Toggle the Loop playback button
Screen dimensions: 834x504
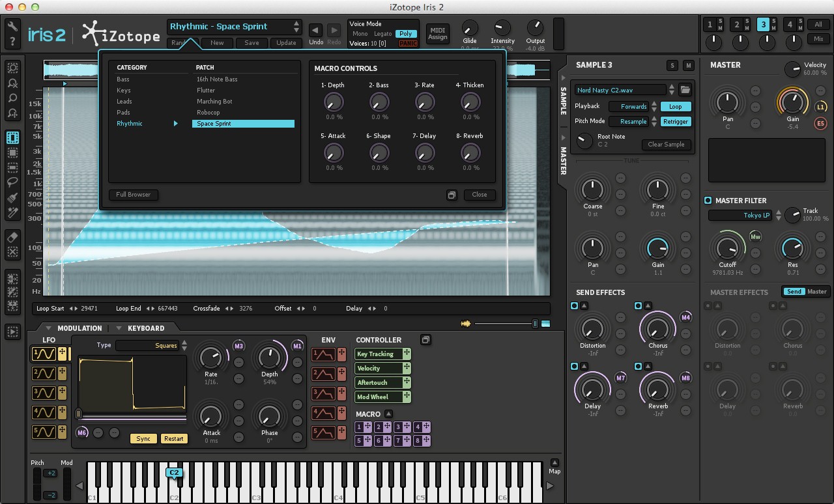[675, 106]
